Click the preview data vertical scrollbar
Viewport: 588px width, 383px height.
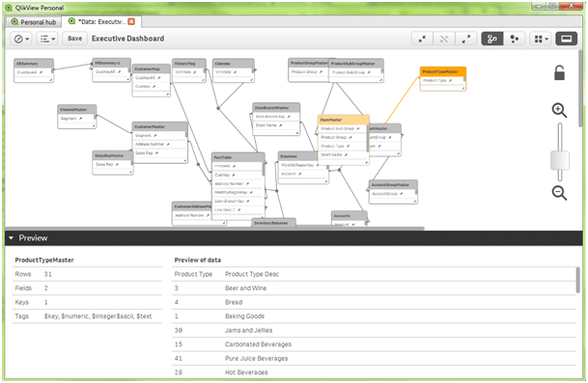click(x=578, y=281)
